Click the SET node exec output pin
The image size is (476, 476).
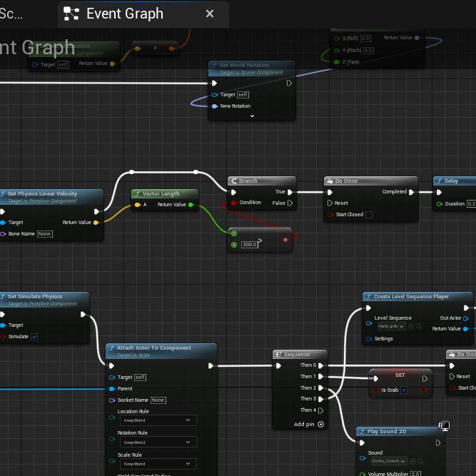(425, 378)
